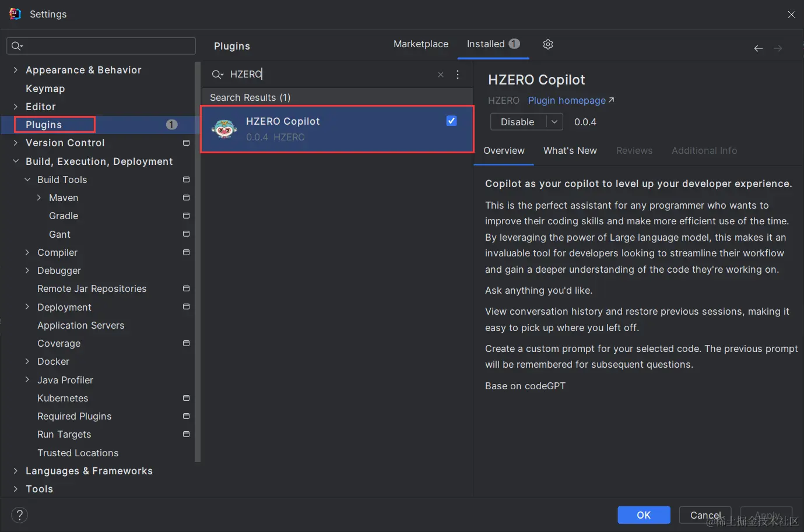
Task: Click the back navigation arrow
Action: tap(758, 48)
